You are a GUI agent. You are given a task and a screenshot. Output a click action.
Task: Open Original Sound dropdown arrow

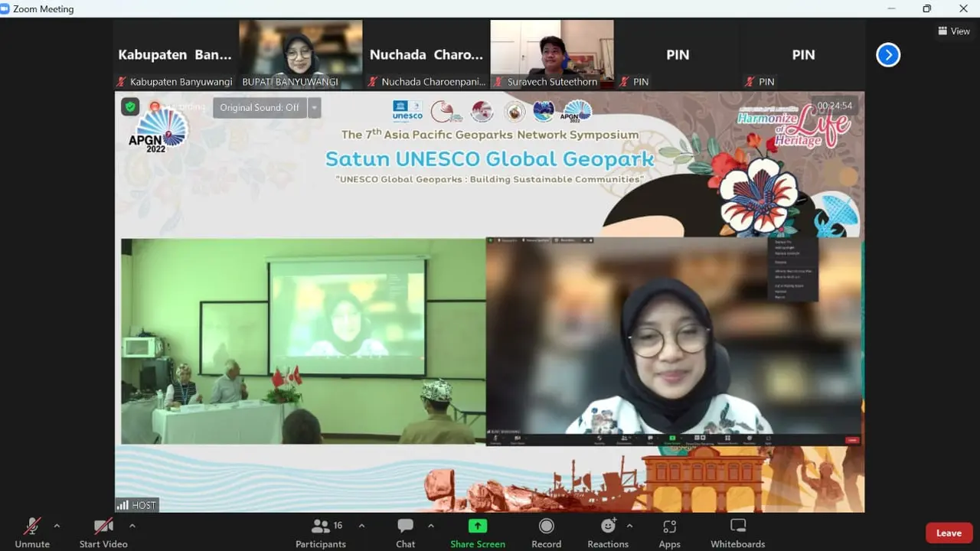tap(314, 108)
